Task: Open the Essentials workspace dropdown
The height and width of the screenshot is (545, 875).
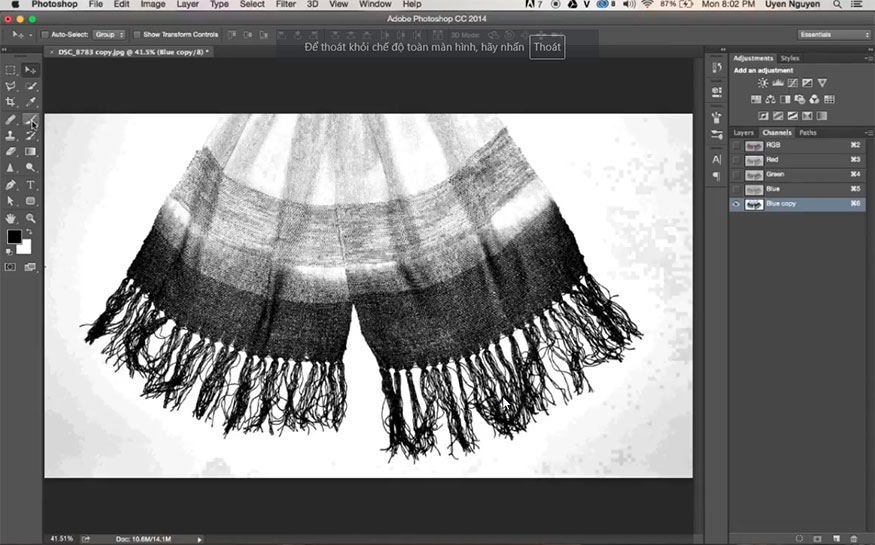Action: (x=833, y=35)
